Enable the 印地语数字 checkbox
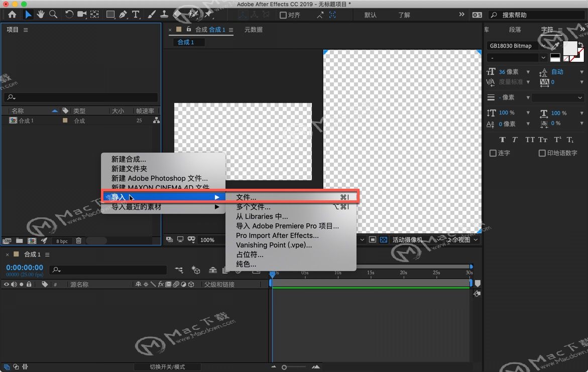This screenshot has width=588, height=372. [542, 153]
